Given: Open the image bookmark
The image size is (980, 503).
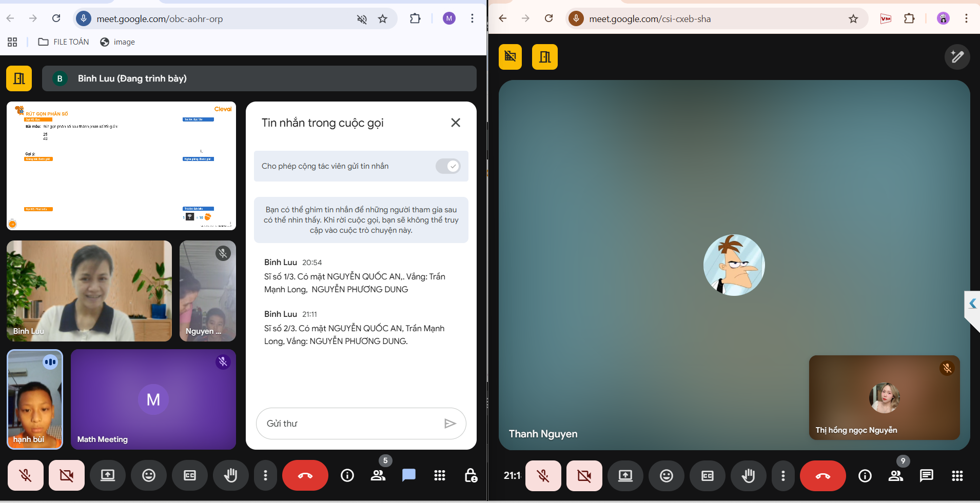Looking at the screenshot, I should [x=117, y=42].
